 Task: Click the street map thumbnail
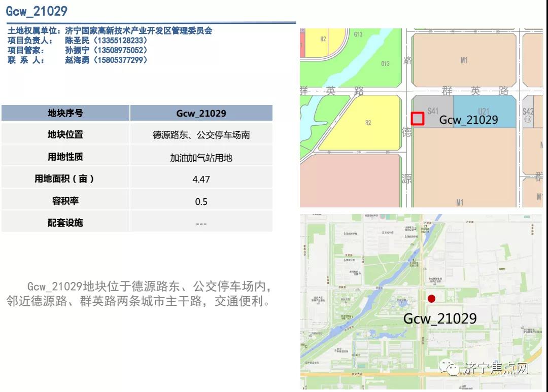[421, 302]
